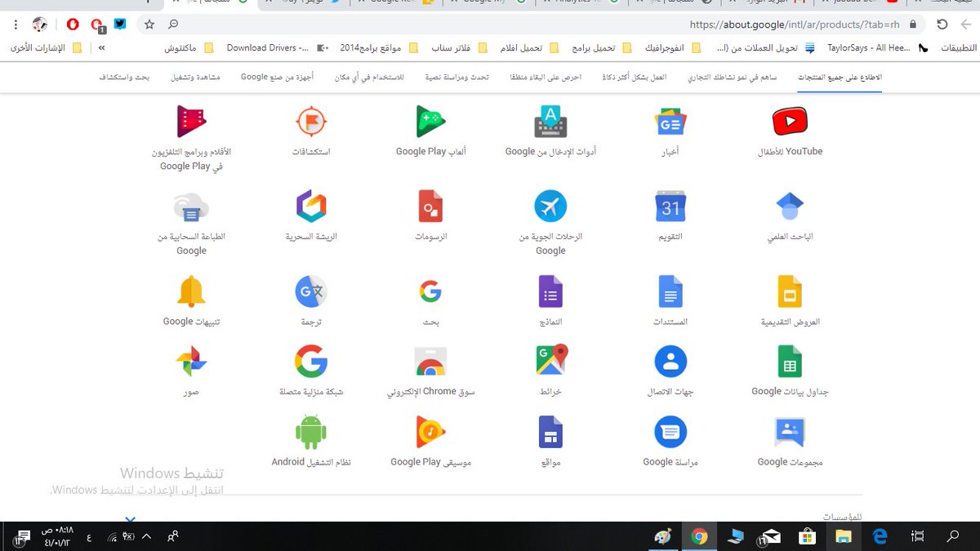Select the ساهم في نمو نشاطك التجاري tab
This screenshot has height=551, width=980.
click(732, 78)
